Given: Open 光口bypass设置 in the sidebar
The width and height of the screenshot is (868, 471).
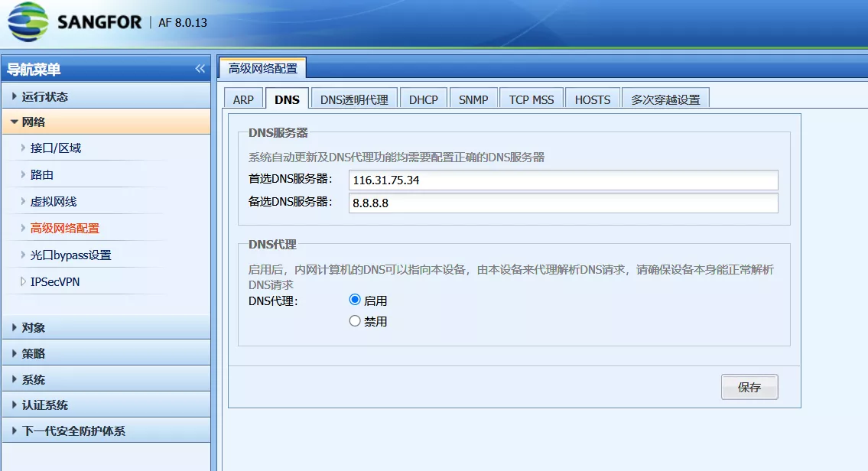Looking at the screenshot, I should click(x=70, y=255).
